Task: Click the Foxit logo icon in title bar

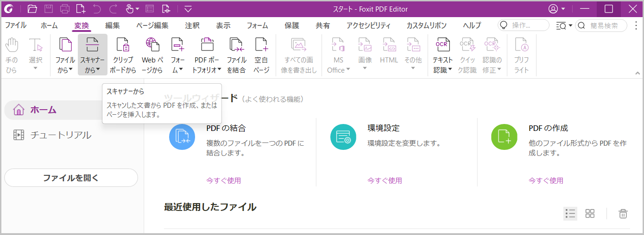Action: pyautogui.click(x=8, y=9)
